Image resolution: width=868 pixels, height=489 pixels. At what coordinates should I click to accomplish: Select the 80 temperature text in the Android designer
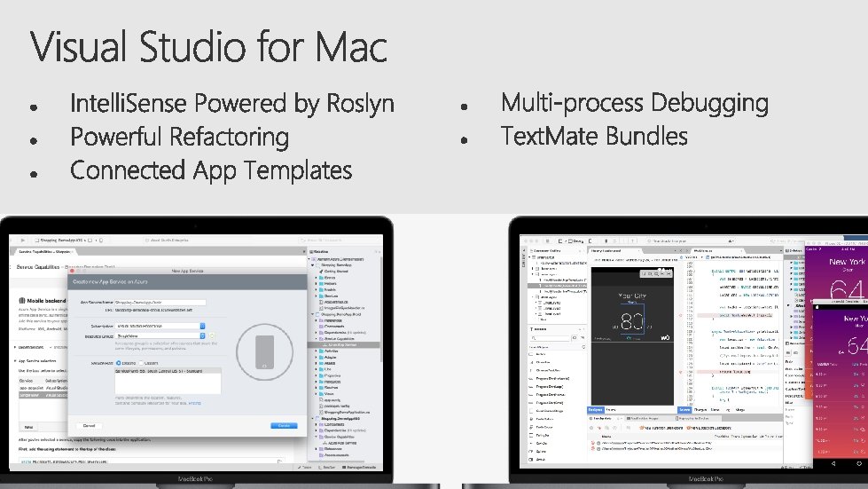coord(631,322)
